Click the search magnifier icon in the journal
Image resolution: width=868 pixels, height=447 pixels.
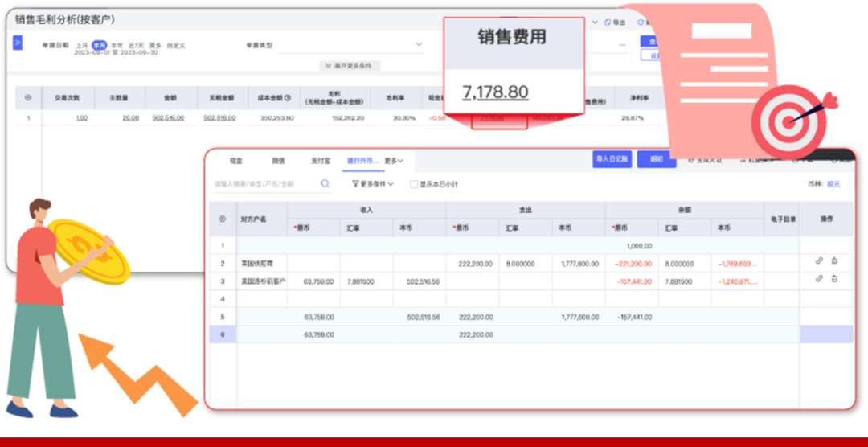(x=325, y=183)
